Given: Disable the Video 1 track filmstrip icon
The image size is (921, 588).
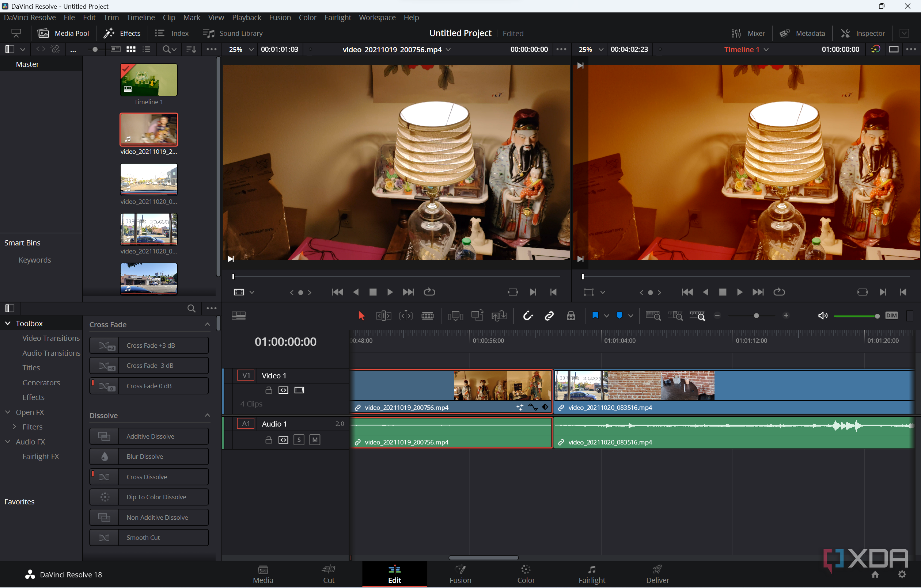Looking at the screenshot, I should tap(299, 390).
